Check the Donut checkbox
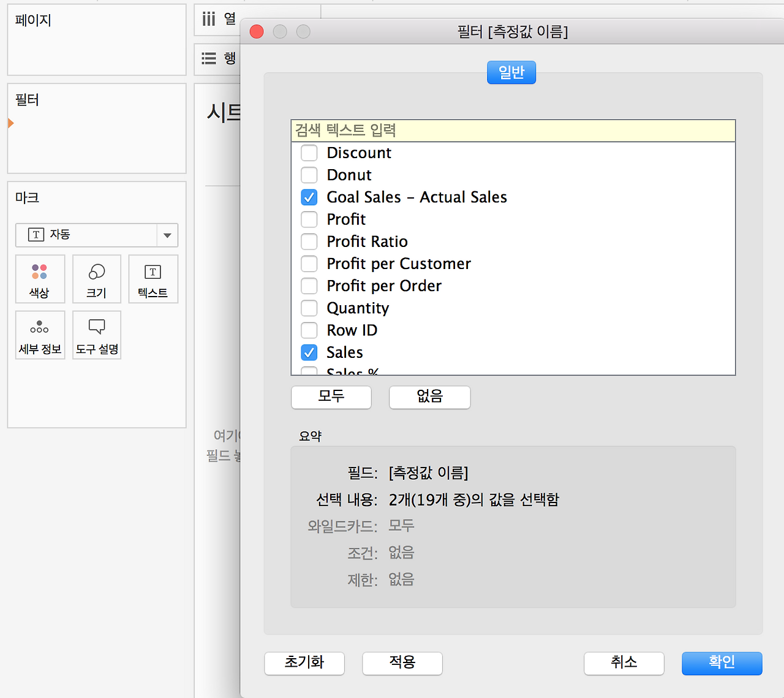The image size is (784, 698). point(309,175)
